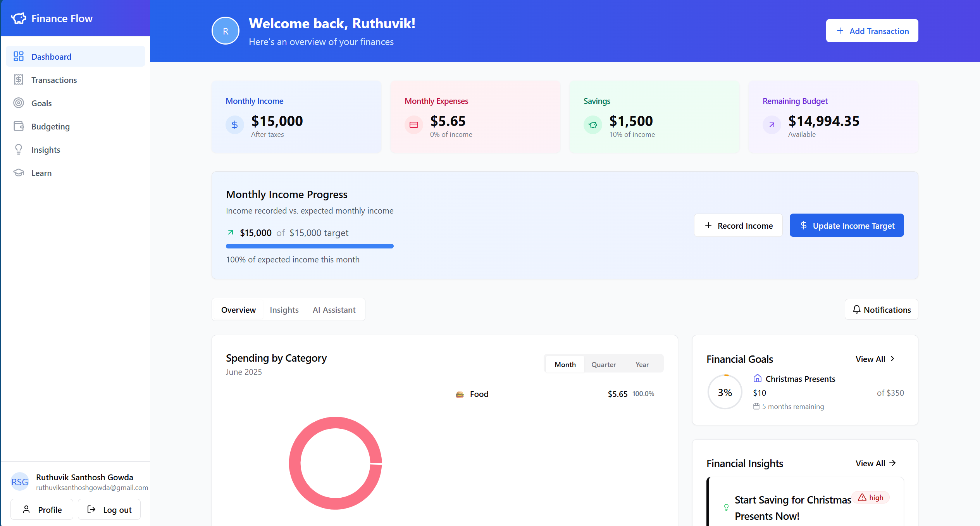The width and height of the screenshot is (980, 526).
Task: Click the round R avatar in header
Action: [225, 31]
